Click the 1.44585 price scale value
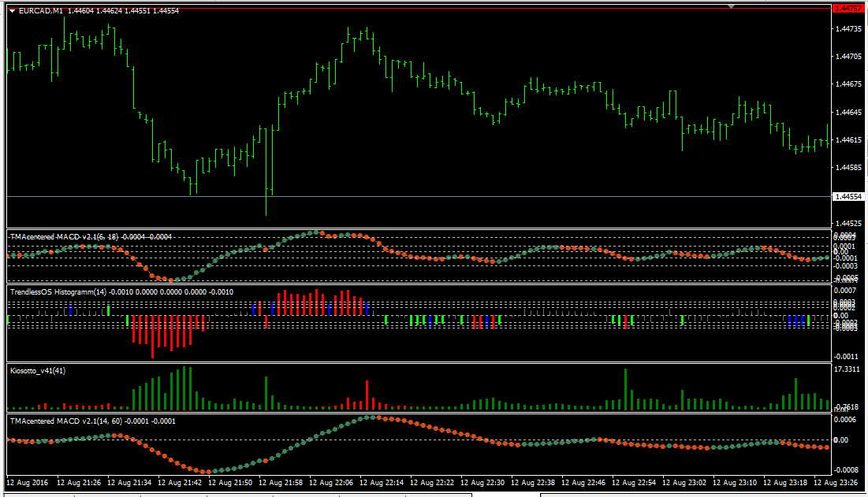Screen dimensions: 868x497 point(848,168)
